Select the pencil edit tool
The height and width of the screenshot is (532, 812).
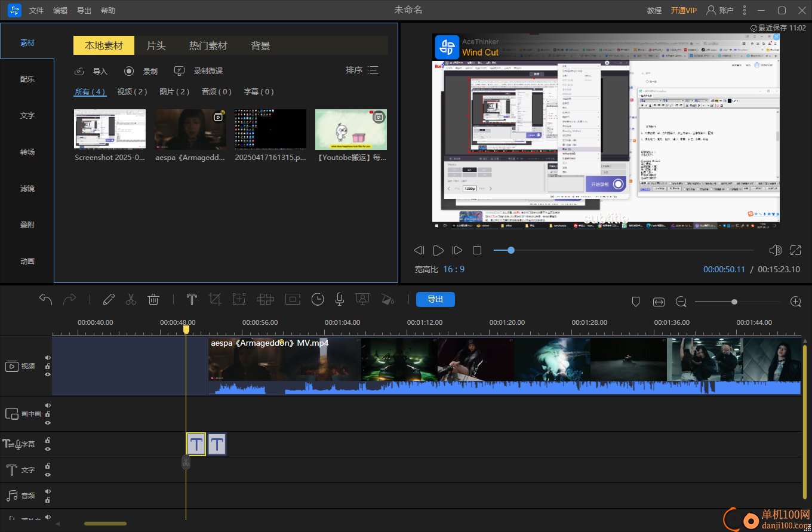tap(109, 299)
